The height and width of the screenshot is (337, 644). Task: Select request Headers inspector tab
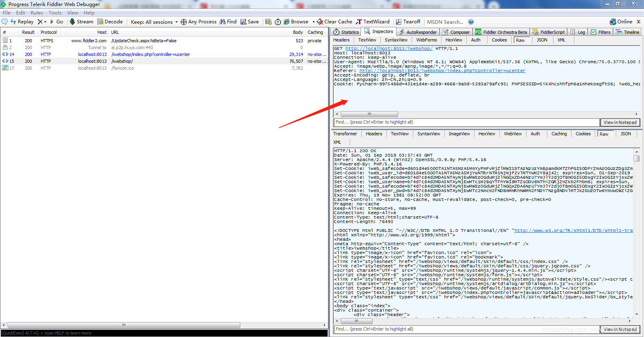tap(341, 40)
